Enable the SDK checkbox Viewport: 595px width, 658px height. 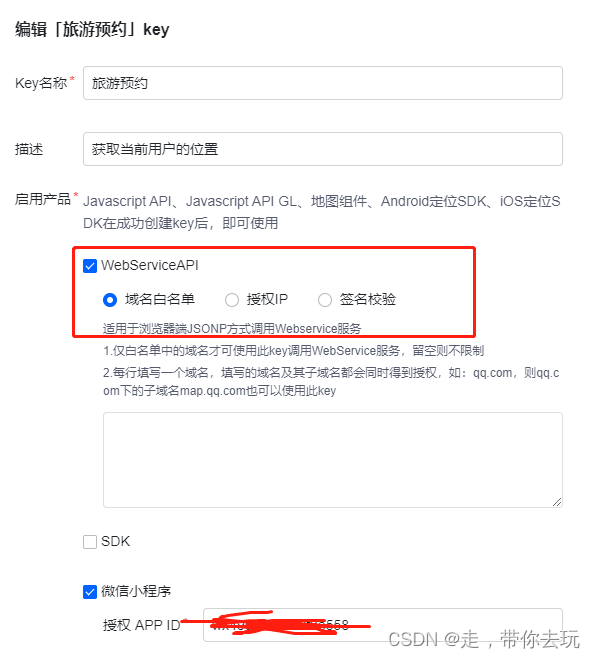90,542
